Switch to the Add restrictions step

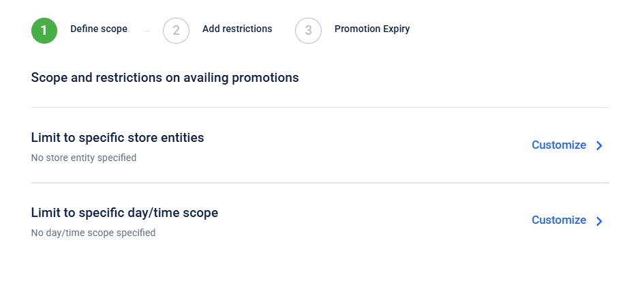click(237, 29)
